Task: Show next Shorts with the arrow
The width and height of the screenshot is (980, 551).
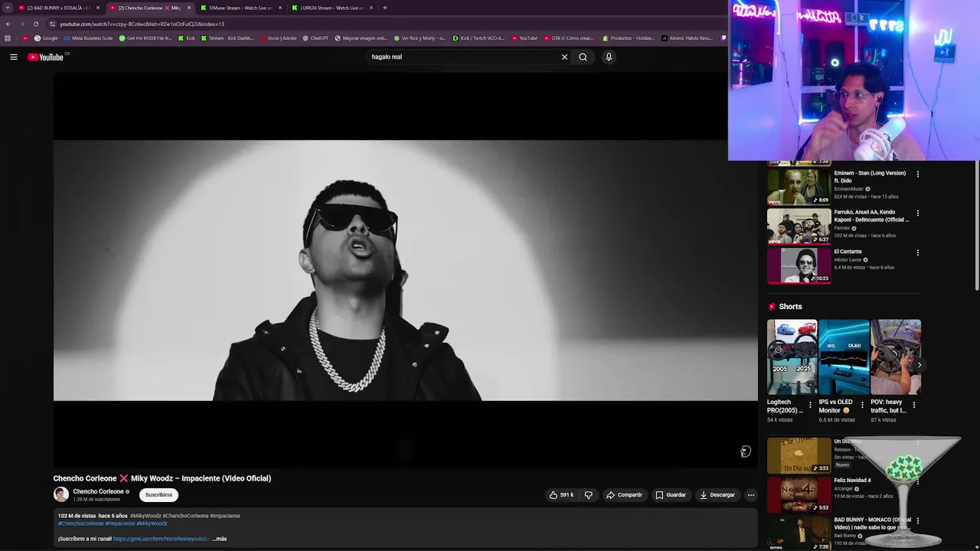Action: click(919, 365)
